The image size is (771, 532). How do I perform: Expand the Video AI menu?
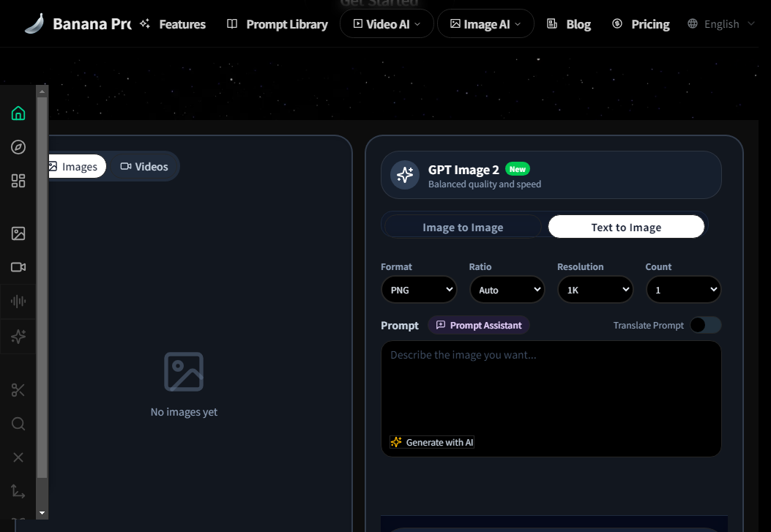click(387, 23)
